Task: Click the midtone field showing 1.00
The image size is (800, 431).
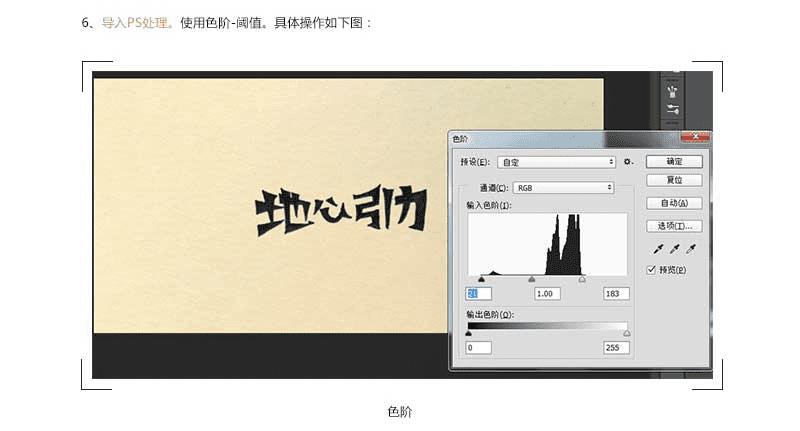Action: (x=547, y=294)
